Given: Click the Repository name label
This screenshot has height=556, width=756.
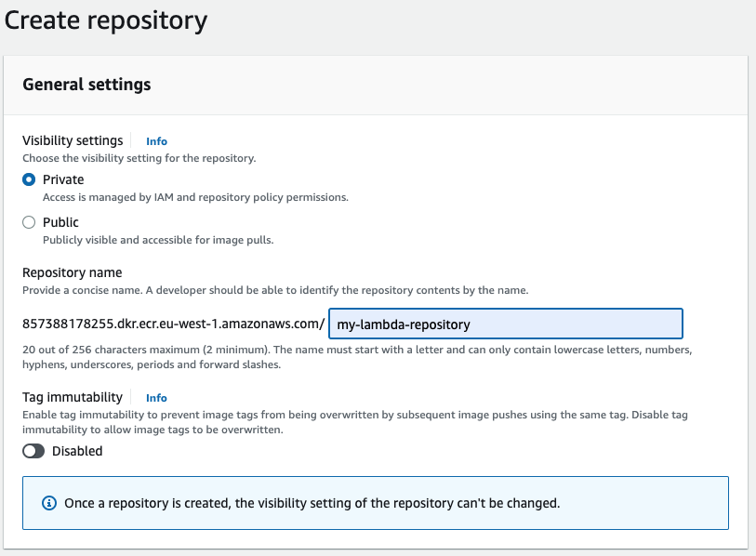Looking at the screenshot, I should 73,272.
